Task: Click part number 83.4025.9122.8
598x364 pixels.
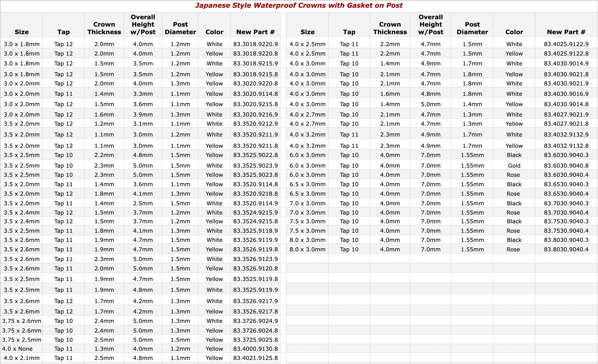Action: pyautogui.click(x=566, y=54)
